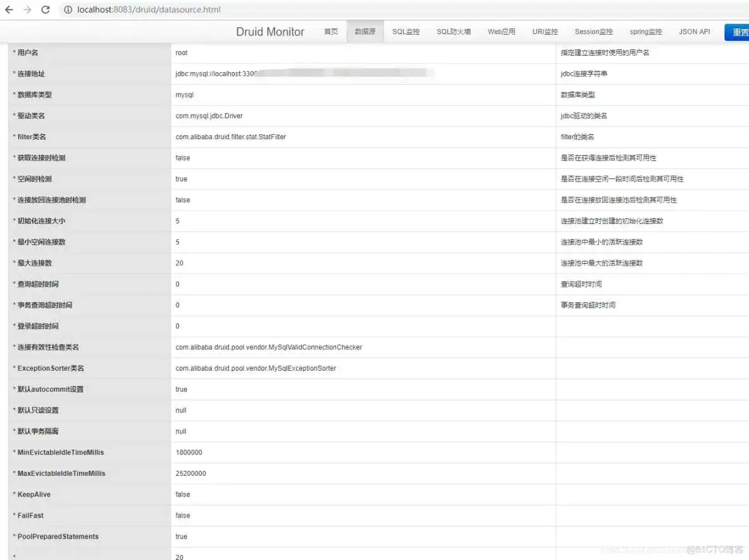Click the site information icon in the address bar
Image resolution: width=749 pixels, height=560 pixels.
coord(68,10)
